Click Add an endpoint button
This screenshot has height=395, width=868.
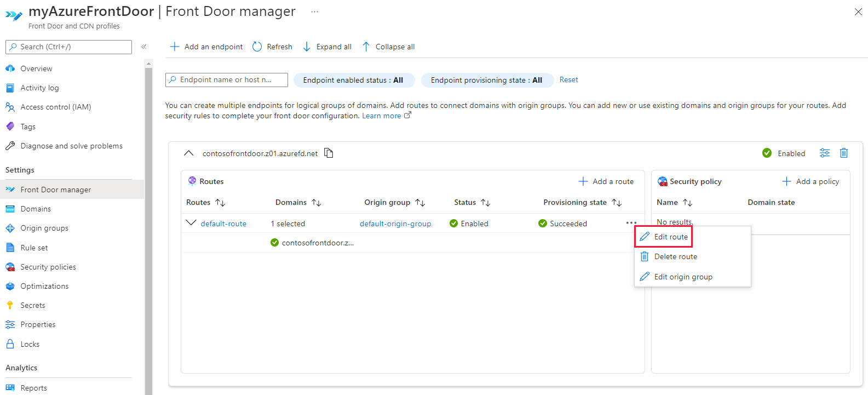206,47
